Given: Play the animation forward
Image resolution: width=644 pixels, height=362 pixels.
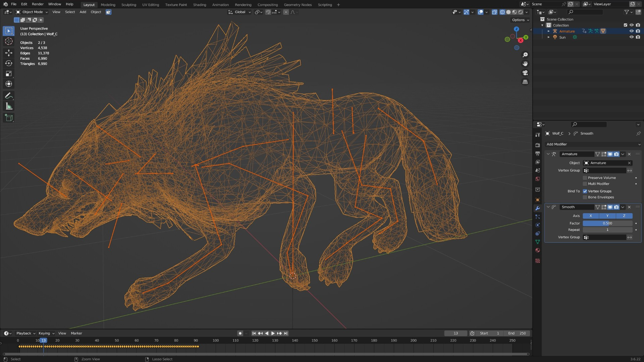Looking at the screenshot, I should pyautogui.click(x=273, y=334).
